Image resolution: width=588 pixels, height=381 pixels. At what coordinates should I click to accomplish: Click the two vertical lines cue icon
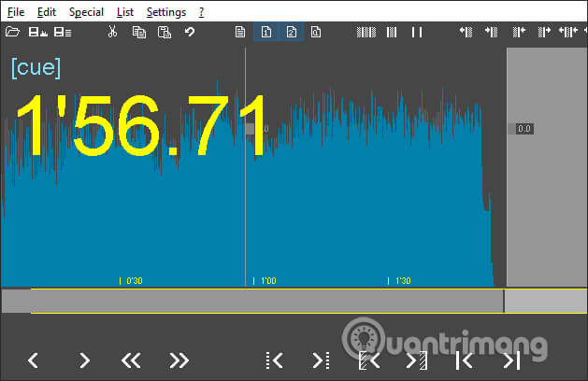click(x=417, y=33)
